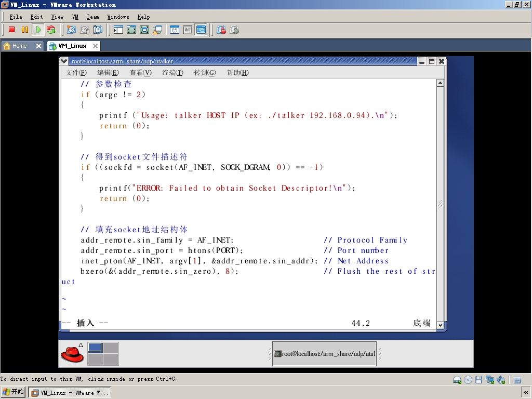Click the Unity windows warning icon
The width and height of the screenshot is (532, 399).
coord(157,30)
